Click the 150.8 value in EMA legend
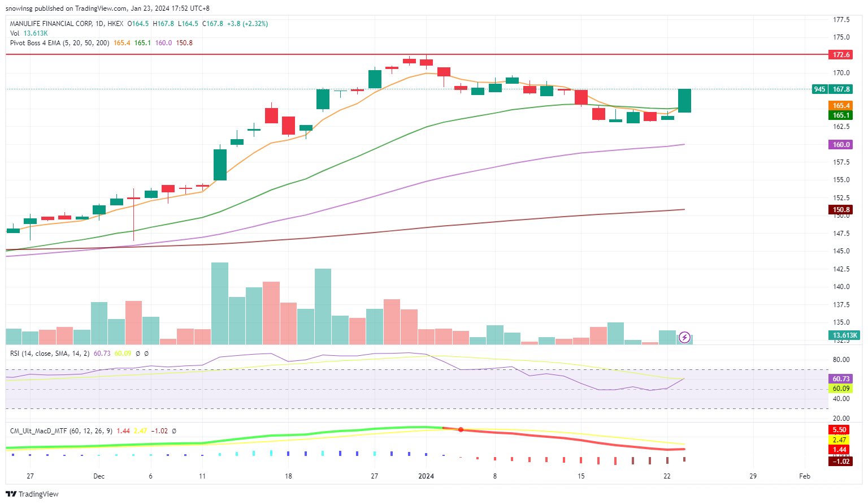The image size is (868, 504). tap(184, 43)
